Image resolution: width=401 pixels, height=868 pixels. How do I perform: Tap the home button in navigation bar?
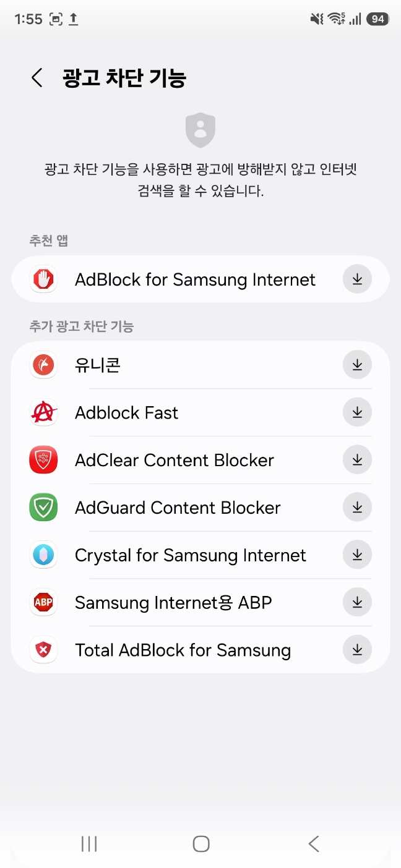click(x=200, y=844)
